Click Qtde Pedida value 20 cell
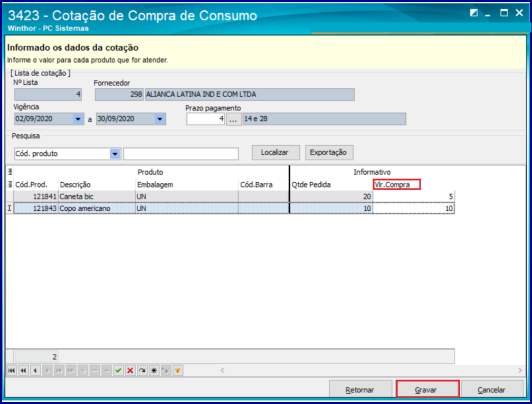This screenshot has height=404, width=532. [x=331, y=197]
